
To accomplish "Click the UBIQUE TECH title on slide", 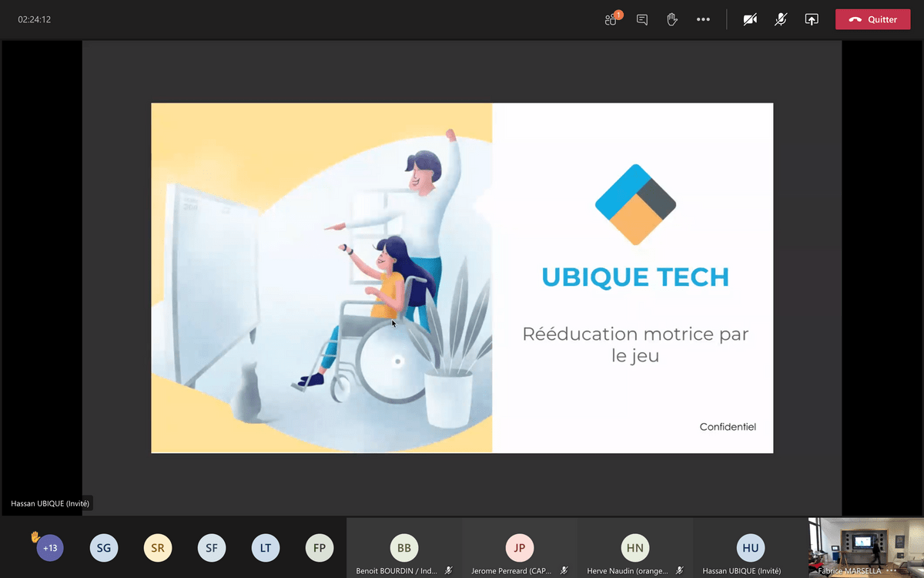I will pos(635,277).
